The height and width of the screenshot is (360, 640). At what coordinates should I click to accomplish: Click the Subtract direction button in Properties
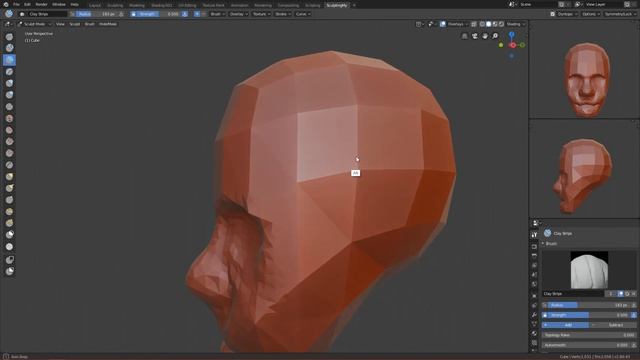612,325
